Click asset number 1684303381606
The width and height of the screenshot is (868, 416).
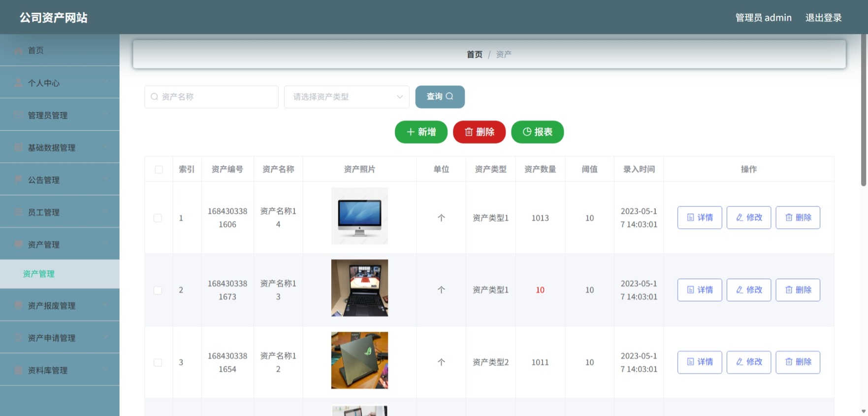click(227, 218)
